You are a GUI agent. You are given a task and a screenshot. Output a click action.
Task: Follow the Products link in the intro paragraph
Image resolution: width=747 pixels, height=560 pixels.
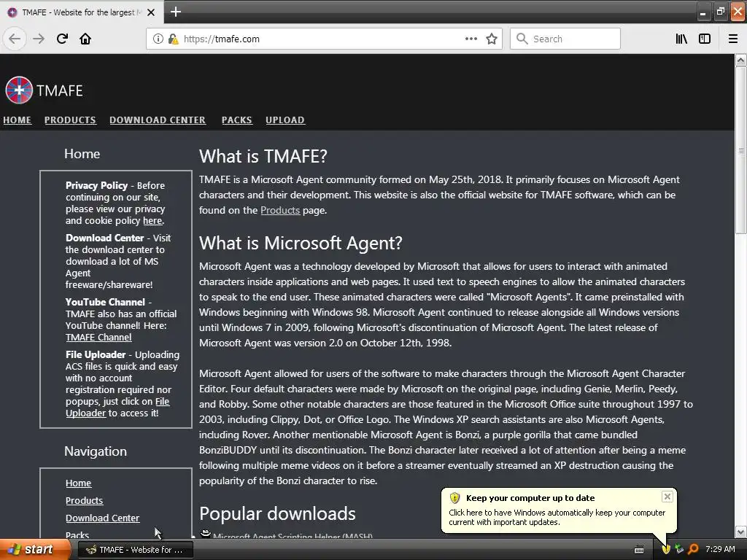[280, 210]
